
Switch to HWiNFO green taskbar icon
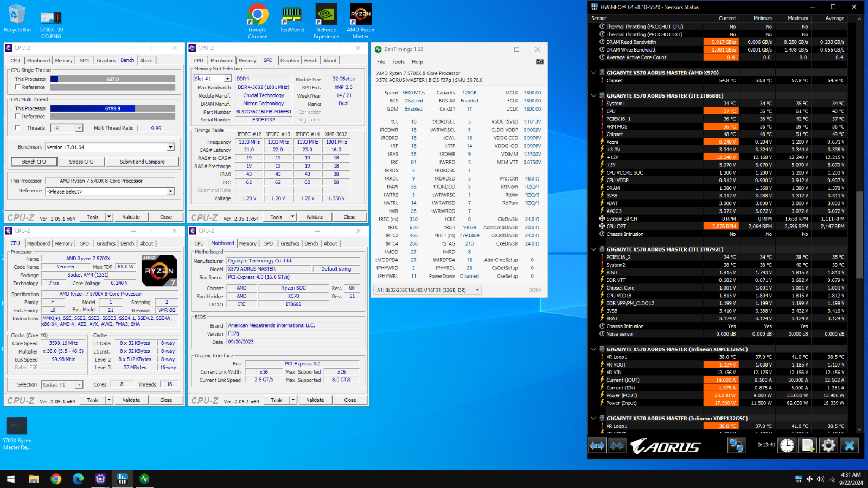(x=144, y=479)
